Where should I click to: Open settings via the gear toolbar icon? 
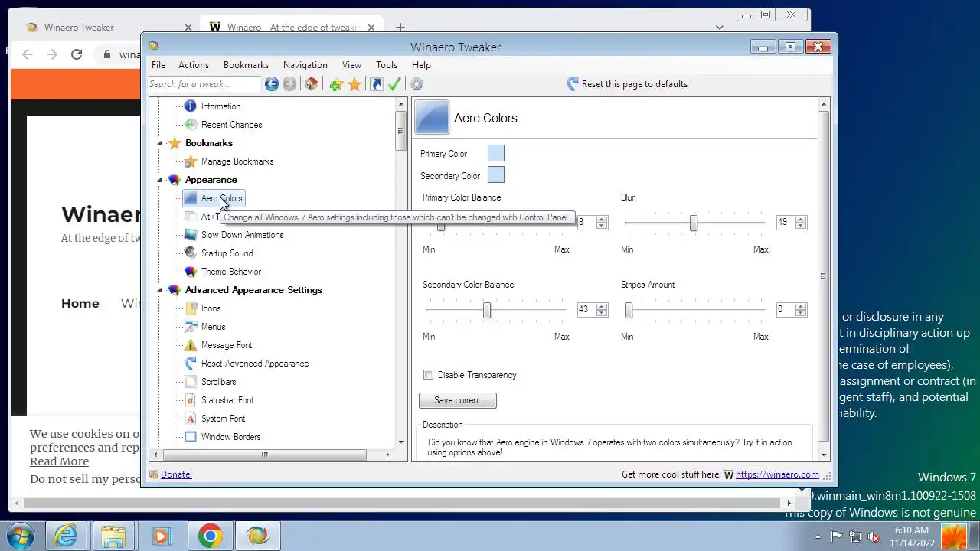tap(416, 84)
